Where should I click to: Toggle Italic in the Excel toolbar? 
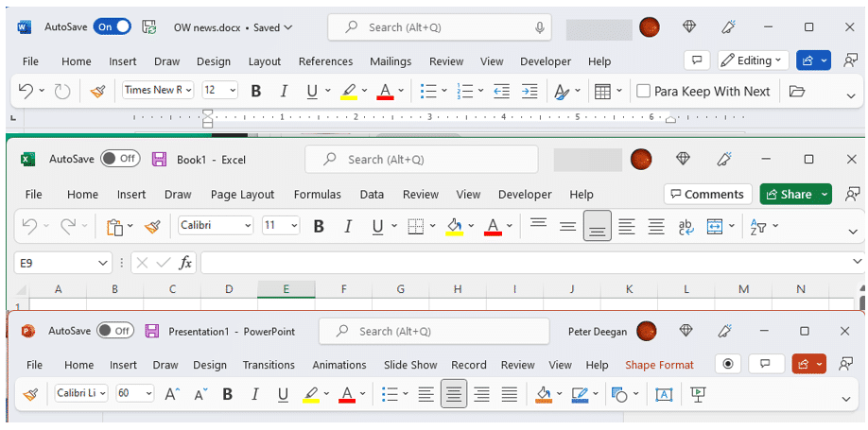[348, 226]
